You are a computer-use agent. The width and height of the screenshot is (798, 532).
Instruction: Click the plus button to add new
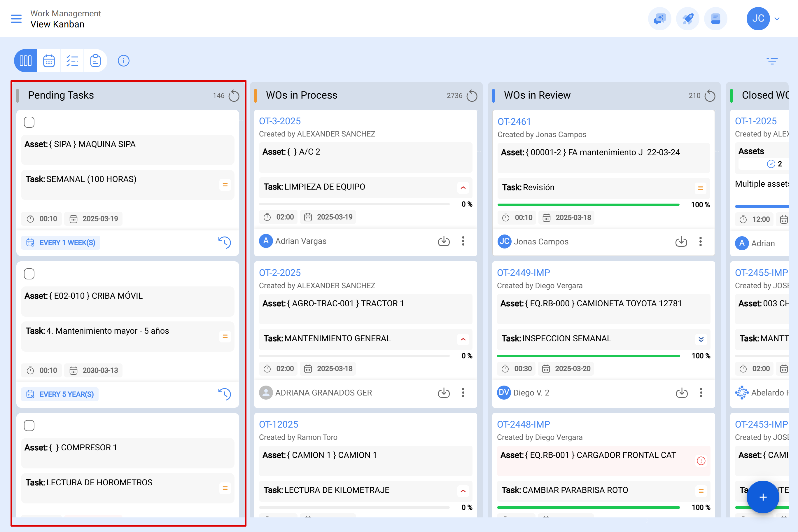tap(763, 497)
